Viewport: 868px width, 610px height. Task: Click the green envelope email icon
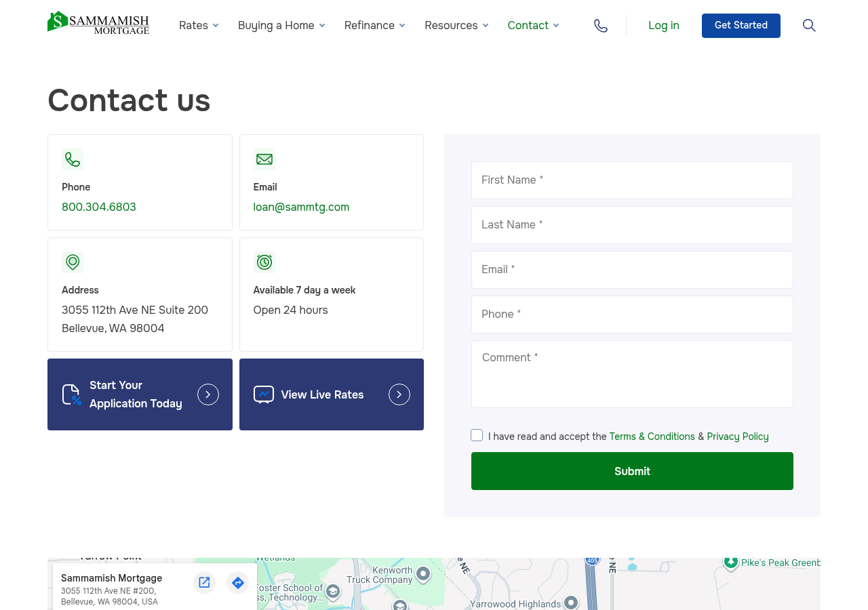click(x=264, y=159)
